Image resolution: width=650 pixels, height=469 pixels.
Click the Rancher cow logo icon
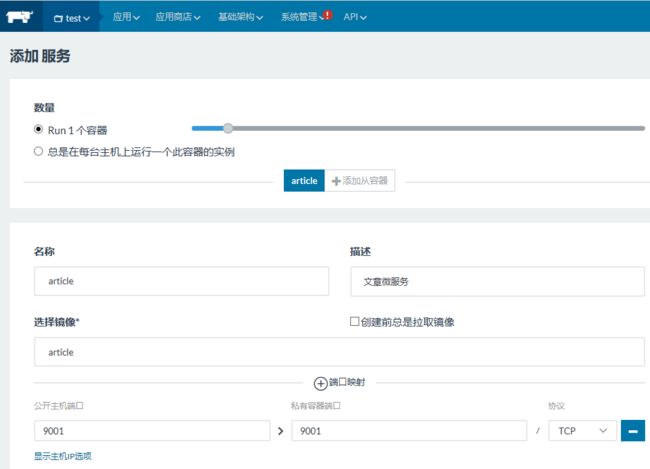tap(19, 16)
